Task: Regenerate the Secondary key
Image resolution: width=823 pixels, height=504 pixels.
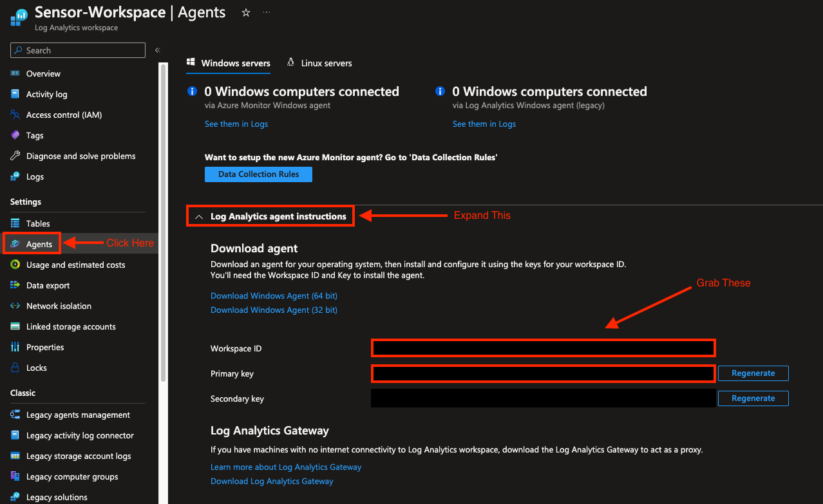Action: 753,398
